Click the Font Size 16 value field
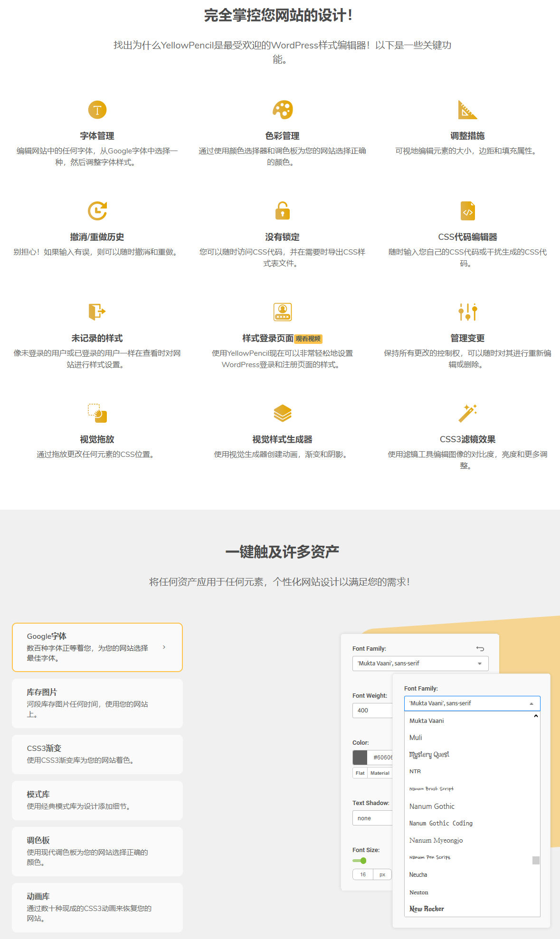The width and height of the screenshot is (560, 939). tap(363, 874)
